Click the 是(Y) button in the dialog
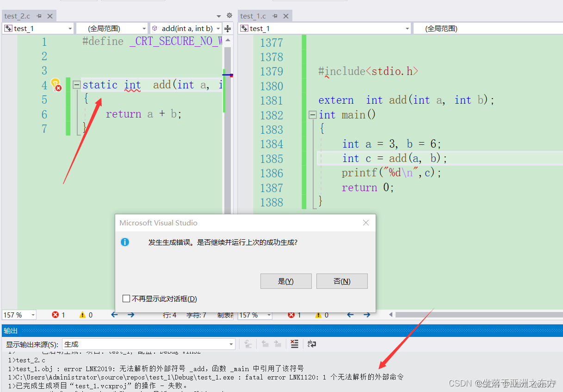 click(x=286, y=281)
